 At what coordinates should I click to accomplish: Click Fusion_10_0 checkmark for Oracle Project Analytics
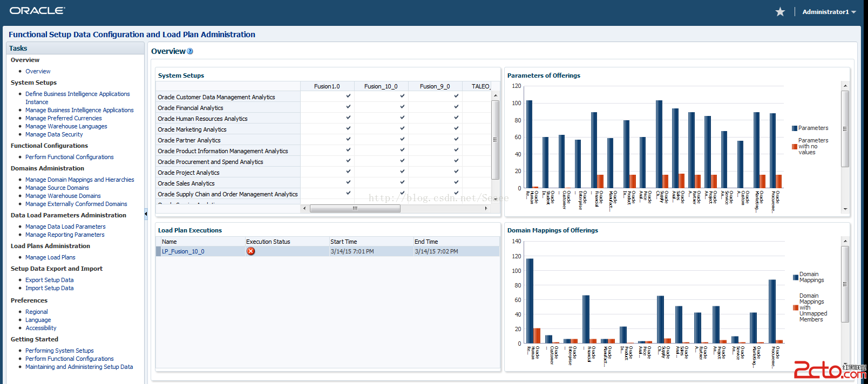click(x=402, y=172)
